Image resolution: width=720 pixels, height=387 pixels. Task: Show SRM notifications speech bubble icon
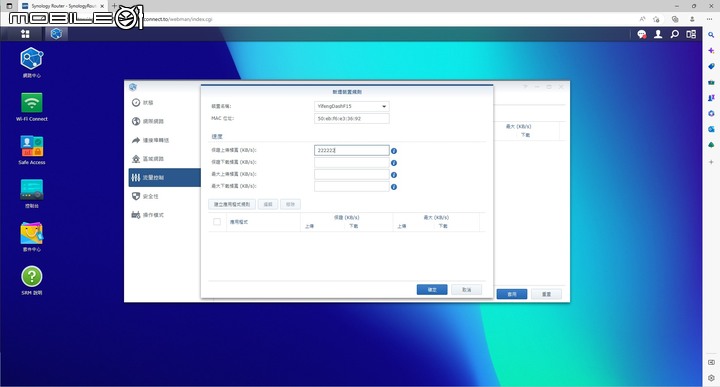click(641, 34)
